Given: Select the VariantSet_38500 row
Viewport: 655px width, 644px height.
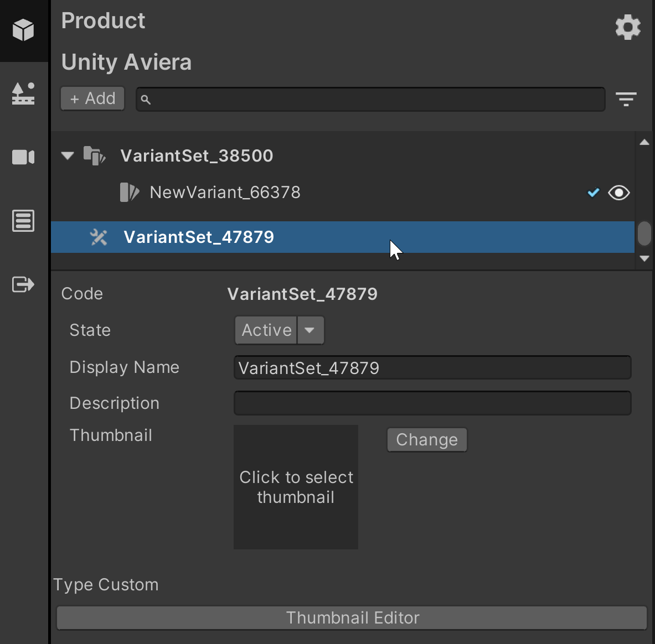Looking at the screenshot, I should click(x=197, y=155).
